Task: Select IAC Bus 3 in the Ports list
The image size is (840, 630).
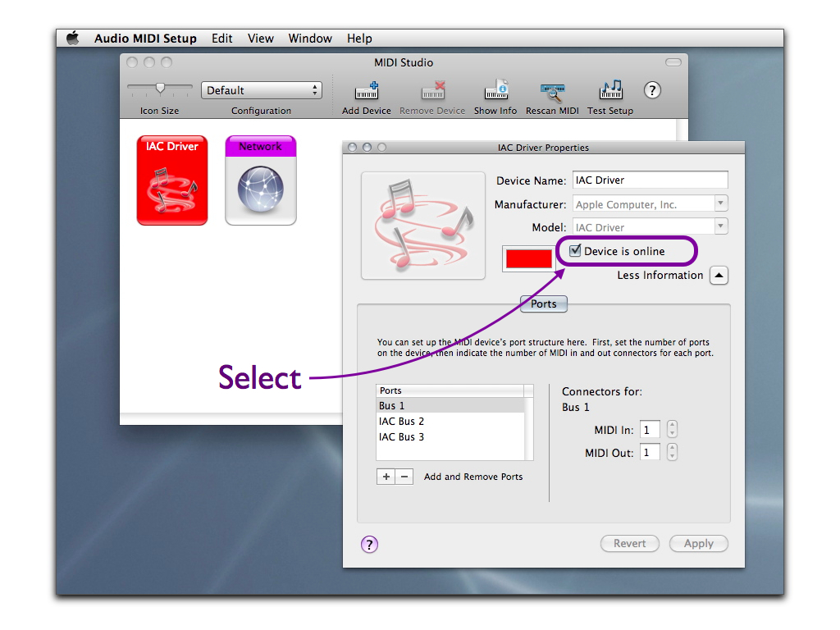Action: point(450,436)
